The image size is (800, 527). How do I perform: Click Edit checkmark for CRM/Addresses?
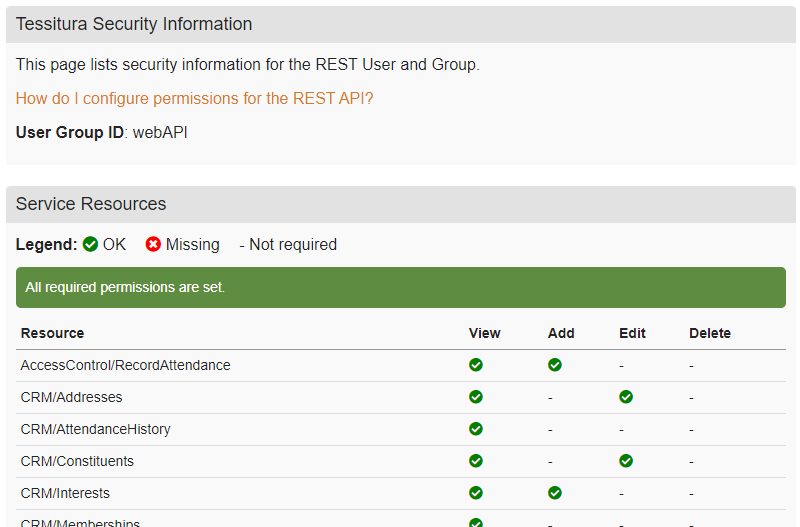626,397
